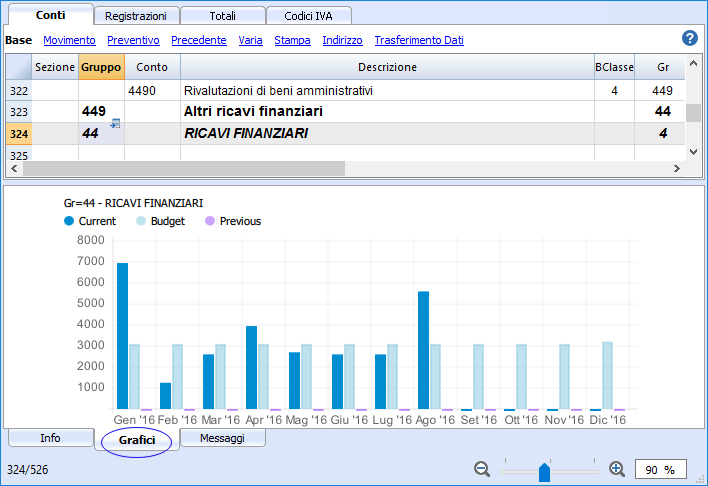The image size is (708, 486).
Task: Click the table's vertical scrollbar down arrow
Action: click(x=693, y=152)
